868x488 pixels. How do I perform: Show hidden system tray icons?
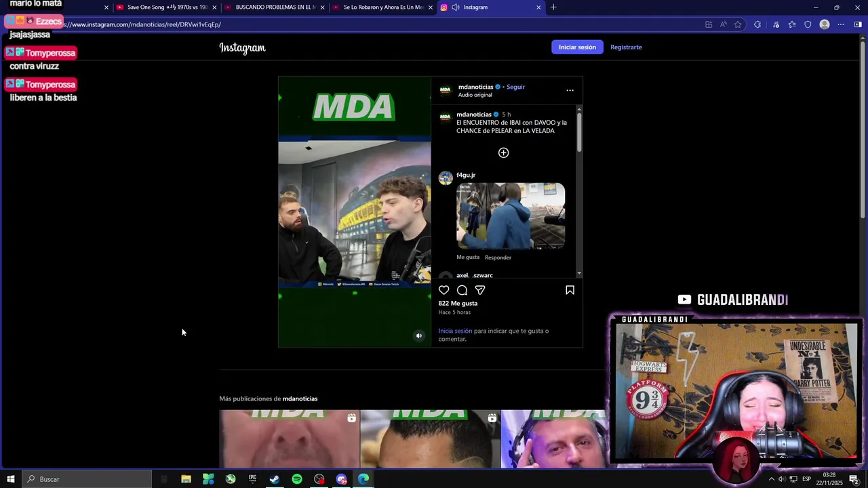(771, 479)
